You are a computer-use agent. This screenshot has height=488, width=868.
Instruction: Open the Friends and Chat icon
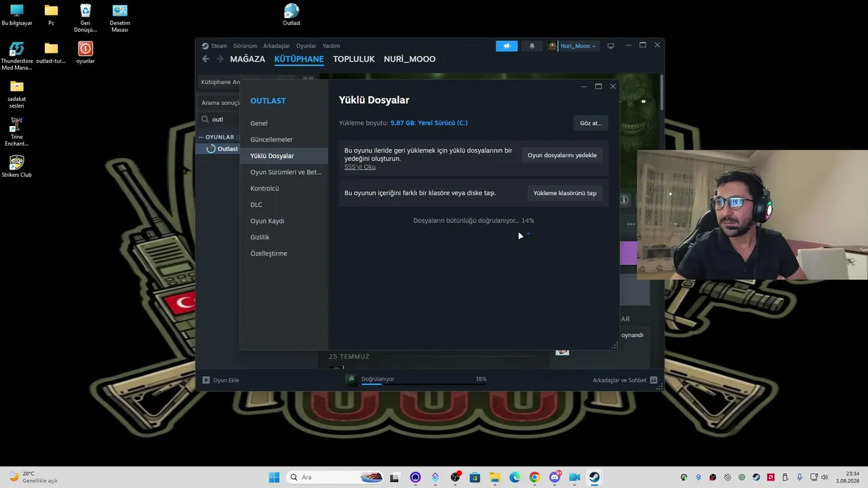coord(654,380)
